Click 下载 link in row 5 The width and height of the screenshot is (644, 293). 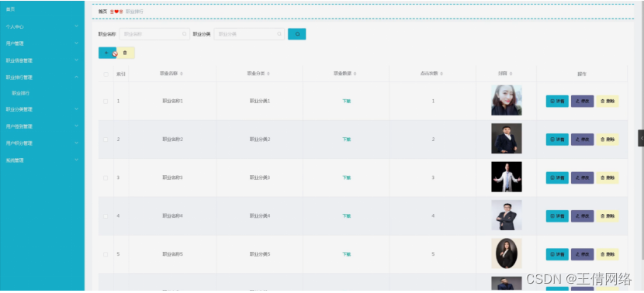click(347, 254)
